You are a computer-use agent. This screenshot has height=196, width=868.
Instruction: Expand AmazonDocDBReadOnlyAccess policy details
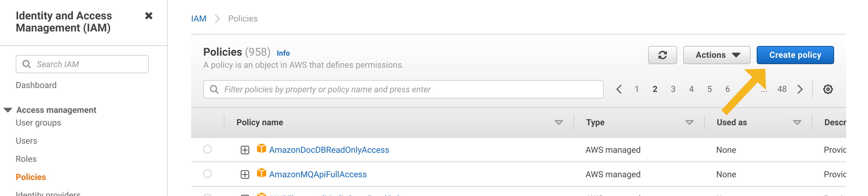click(x=244, y=149)
